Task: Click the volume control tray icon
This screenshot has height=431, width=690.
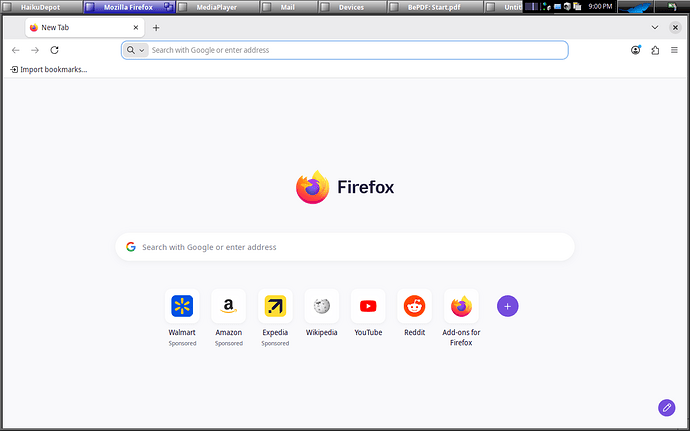Action: click(x=567, y=6)
